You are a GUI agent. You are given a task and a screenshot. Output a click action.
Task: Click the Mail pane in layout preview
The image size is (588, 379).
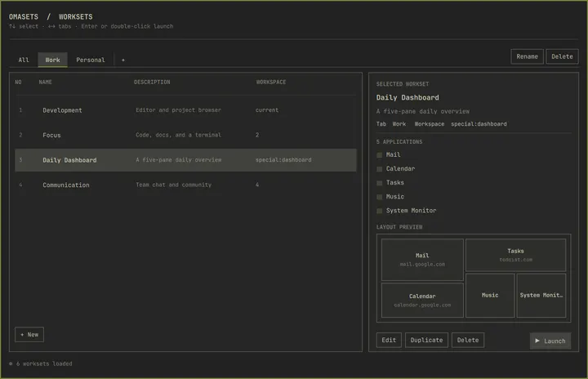[x=422, y=260]
